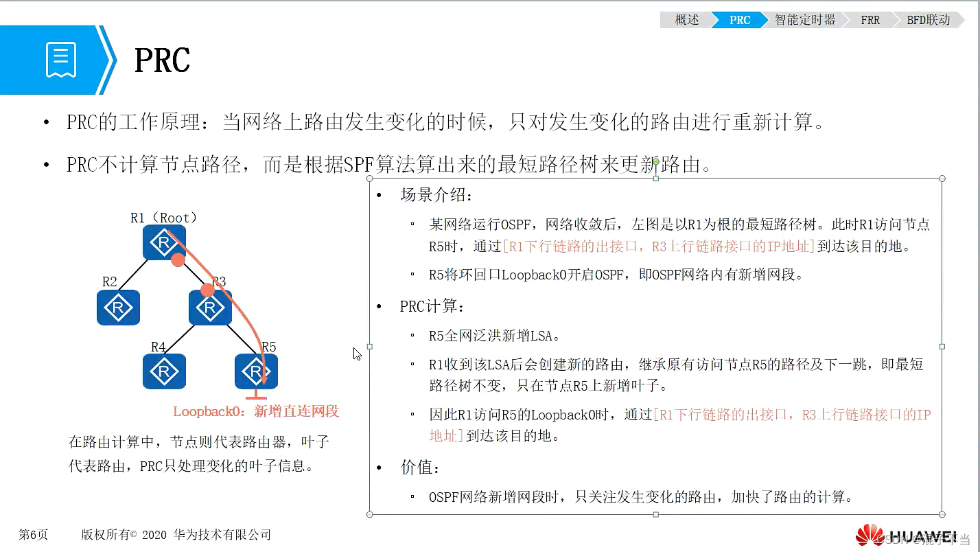
Task: Go to the BFD联动 tab
Action: pos(929,20)
